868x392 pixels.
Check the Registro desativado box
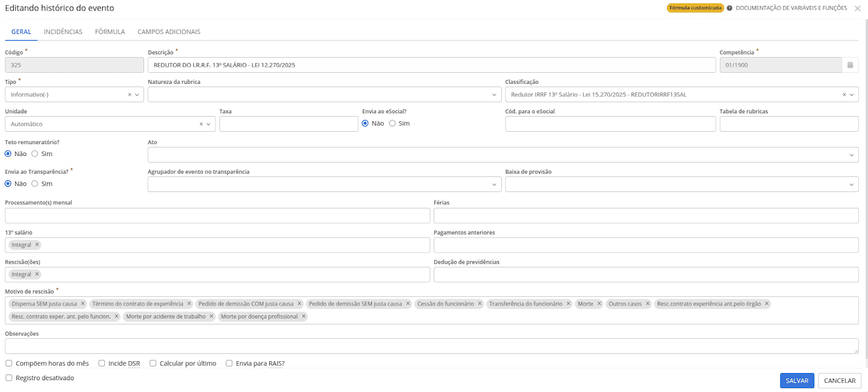click(9, 378)
